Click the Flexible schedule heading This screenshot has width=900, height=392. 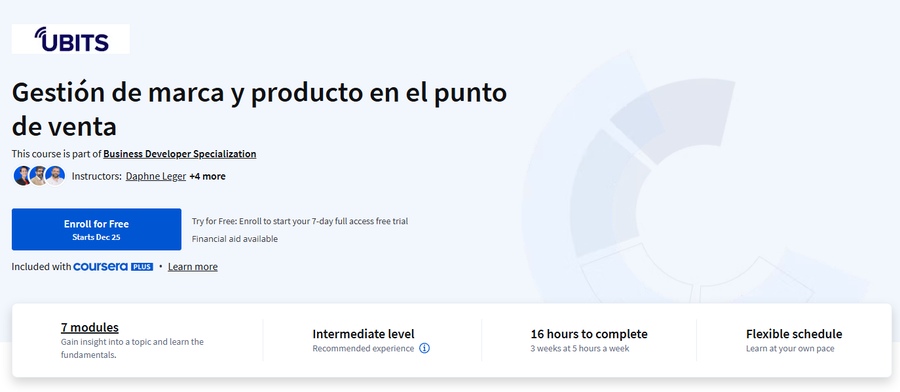tap(794, 333)
